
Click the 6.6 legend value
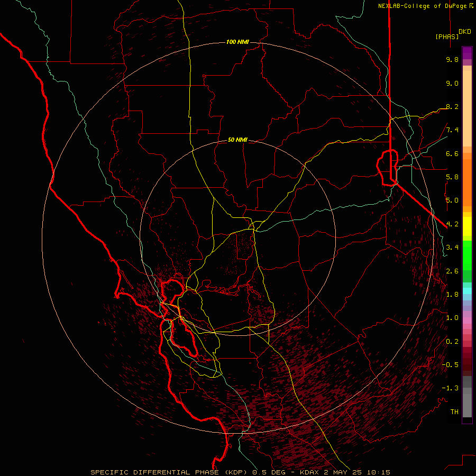point(452,153)
